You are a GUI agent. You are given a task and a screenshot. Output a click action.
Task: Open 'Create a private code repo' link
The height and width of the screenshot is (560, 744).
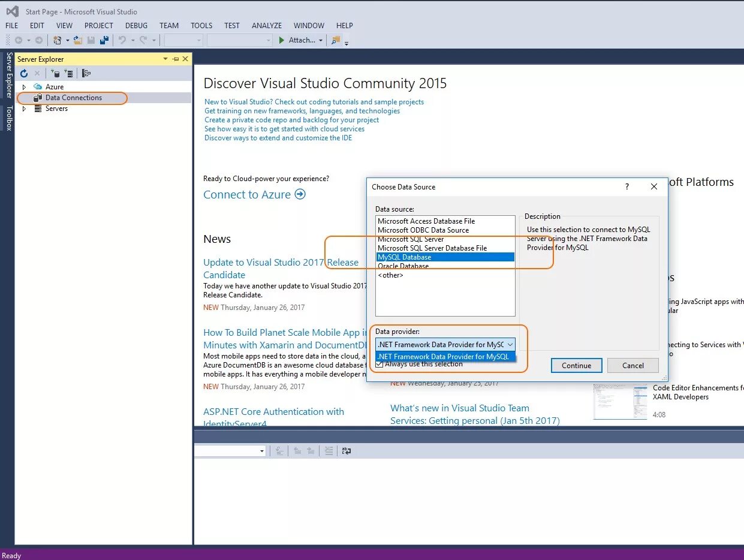[291, 120]
